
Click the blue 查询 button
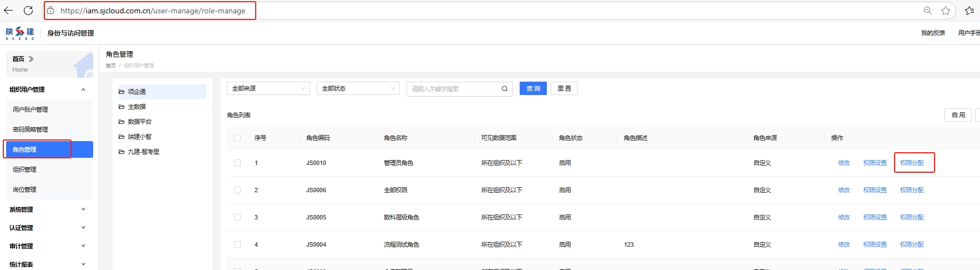click(x=533, y=89)
